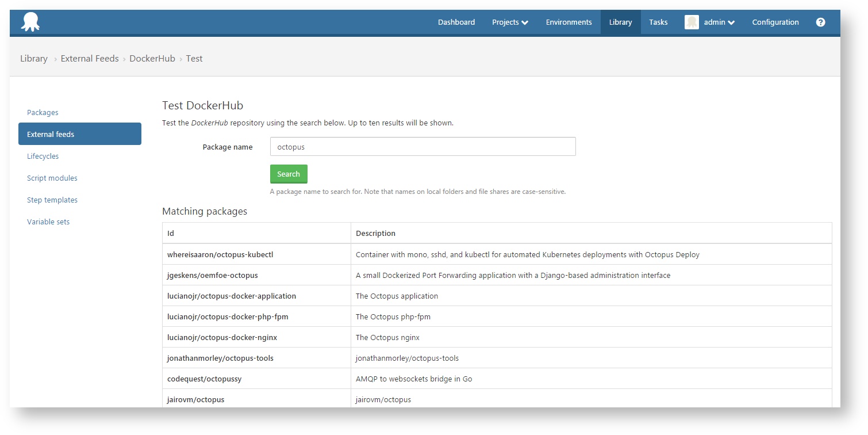Click the Octopus Deploy logo
868x435 pixels.
click(29, 21)
